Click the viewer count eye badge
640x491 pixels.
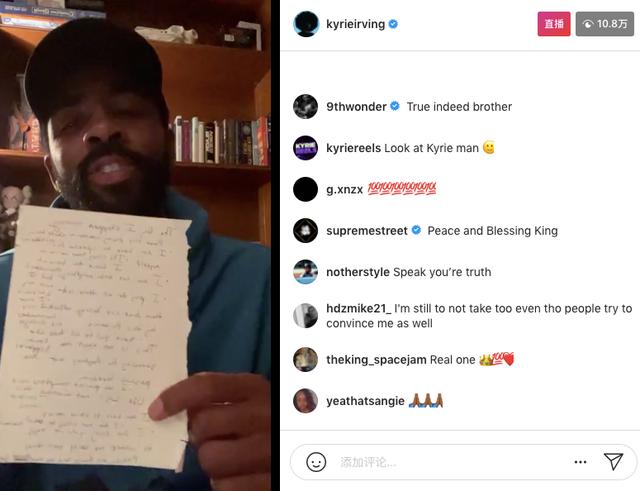(605, 24)
